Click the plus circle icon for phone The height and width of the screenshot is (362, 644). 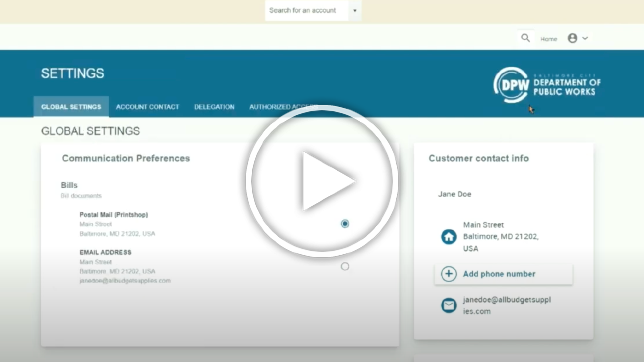coord(449,274)
